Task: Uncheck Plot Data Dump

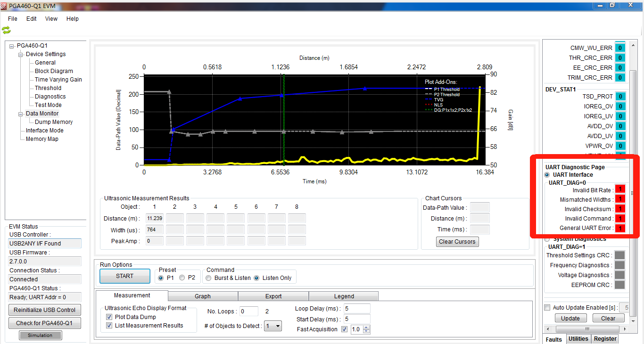Action: pyautogui.click(x=109, y=317)
